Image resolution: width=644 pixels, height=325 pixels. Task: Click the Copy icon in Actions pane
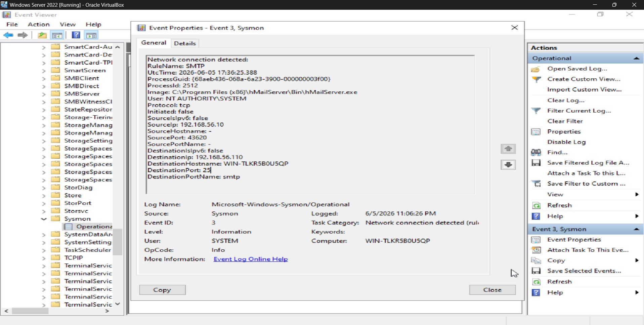pyautogui.click(x=536, y=260)
